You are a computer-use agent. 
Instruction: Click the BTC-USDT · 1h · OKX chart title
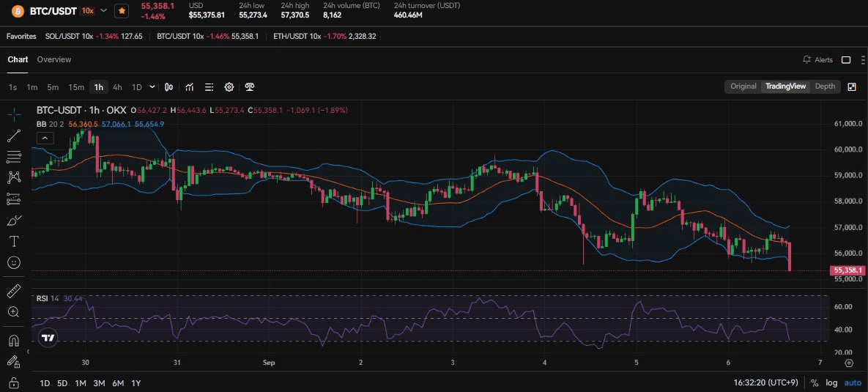pos(81,110)
